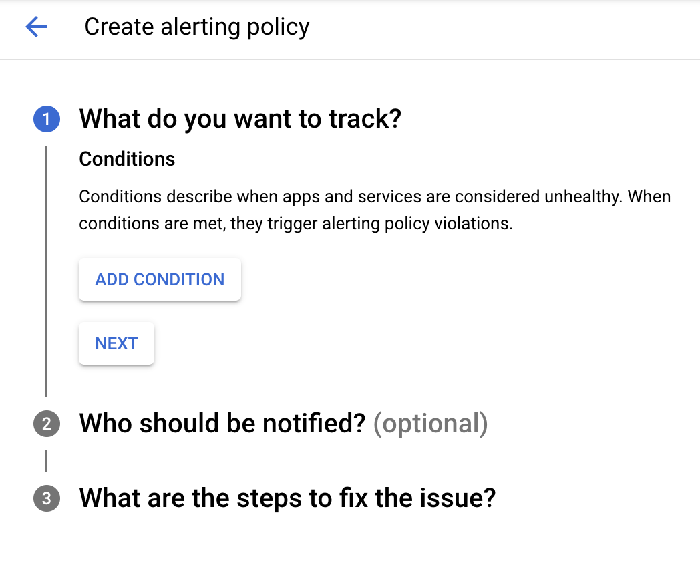Click the back arrow icon
Screen dimensions: 700x588
[x=36, y=27]
